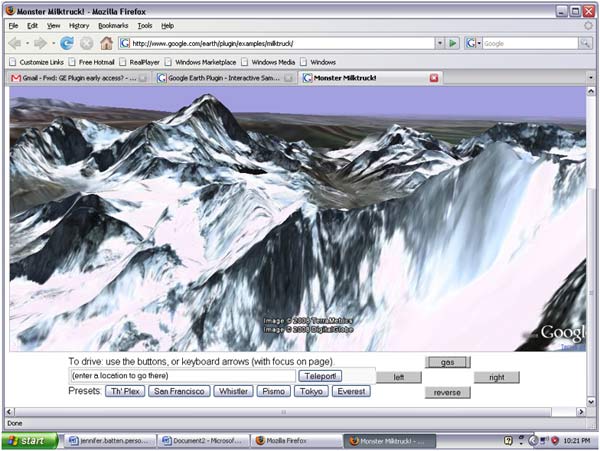
Task: Switch to the Gmail tab
Action: pos(78,78)
